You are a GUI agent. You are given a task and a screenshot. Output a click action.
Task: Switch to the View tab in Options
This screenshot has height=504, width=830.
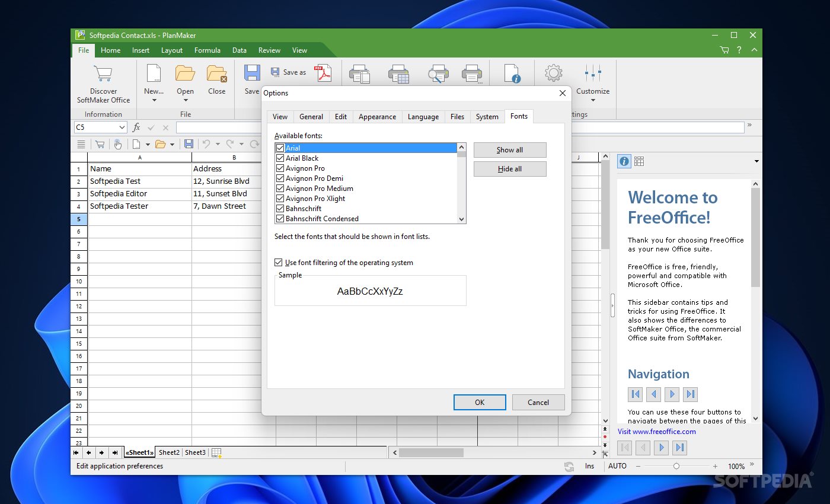click(x=280, y=117)
